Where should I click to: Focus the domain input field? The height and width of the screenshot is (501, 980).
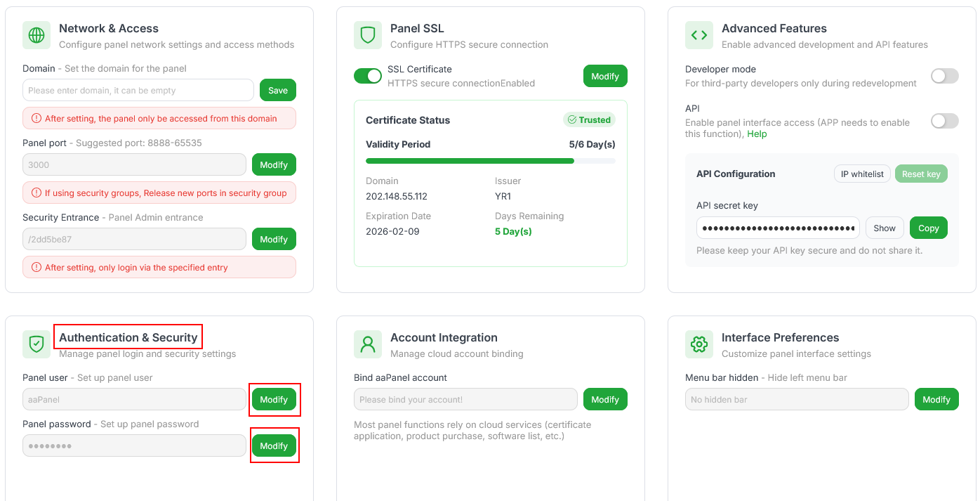(x=138, y=90)
